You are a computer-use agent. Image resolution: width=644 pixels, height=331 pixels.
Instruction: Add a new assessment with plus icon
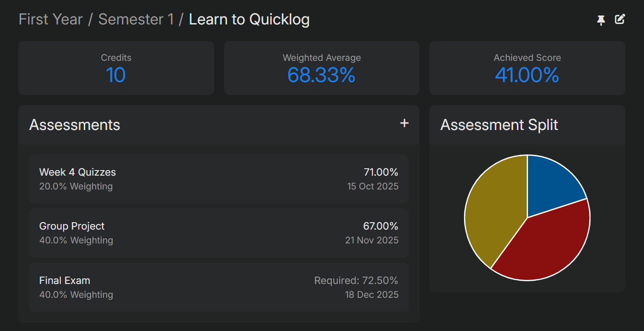404,123
